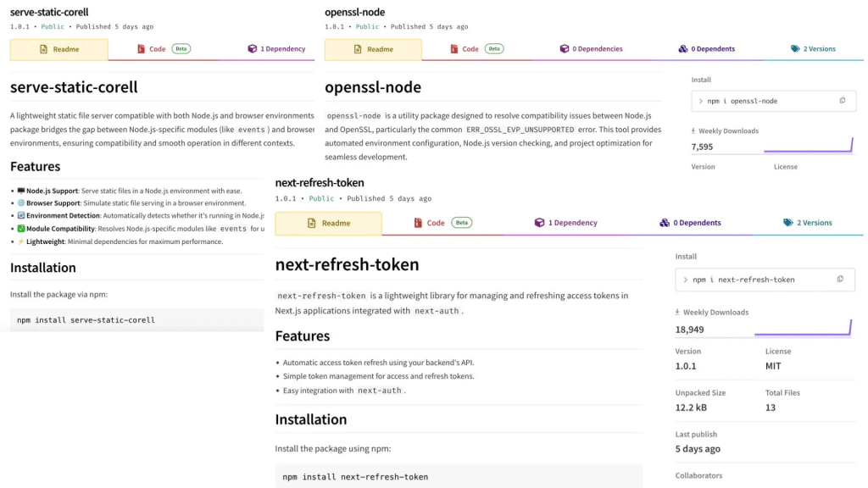This screenshot has height=488, width=868.
Task: Open Readme tab of next-refresh-token
Action: tap(328, 223)
